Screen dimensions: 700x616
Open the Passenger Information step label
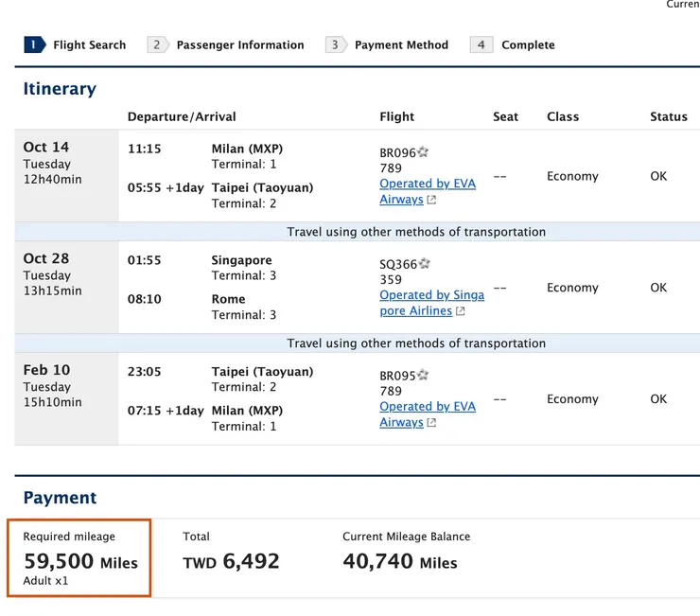(x=240, y=44)
